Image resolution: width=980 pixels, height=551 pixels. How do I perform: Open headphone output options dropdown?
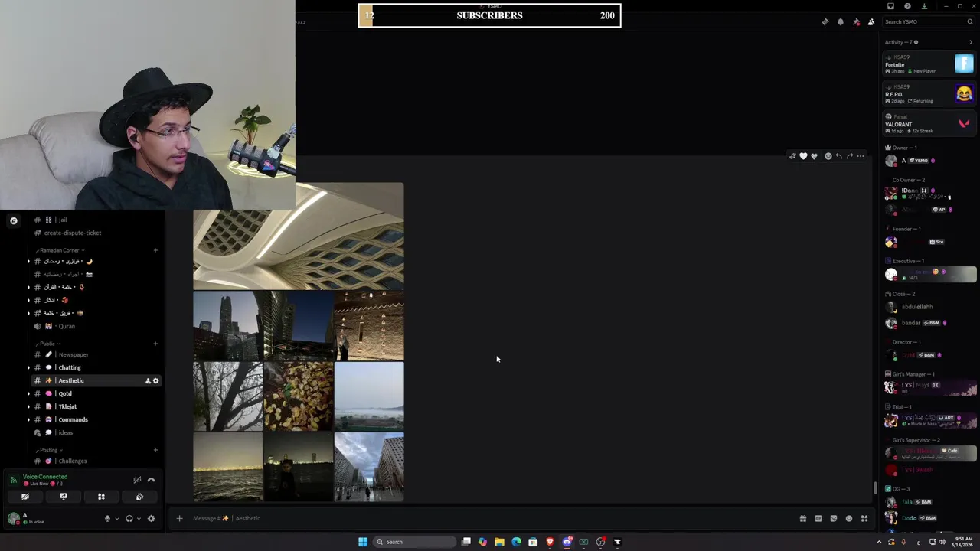(138, 518)
